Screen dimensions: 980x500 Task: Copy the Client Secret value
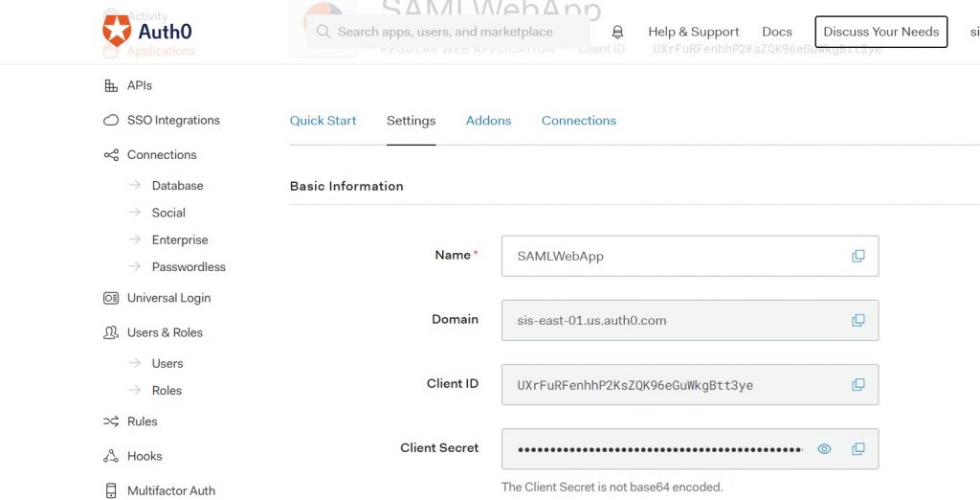pos(858,448)
